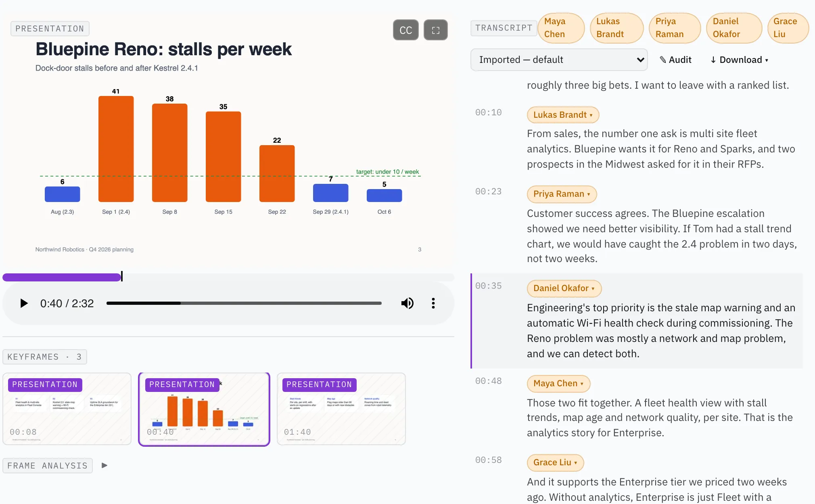815x504 pixels.
Task: Enter fullscreen for the presentation
Action: (x=435, y=30)
